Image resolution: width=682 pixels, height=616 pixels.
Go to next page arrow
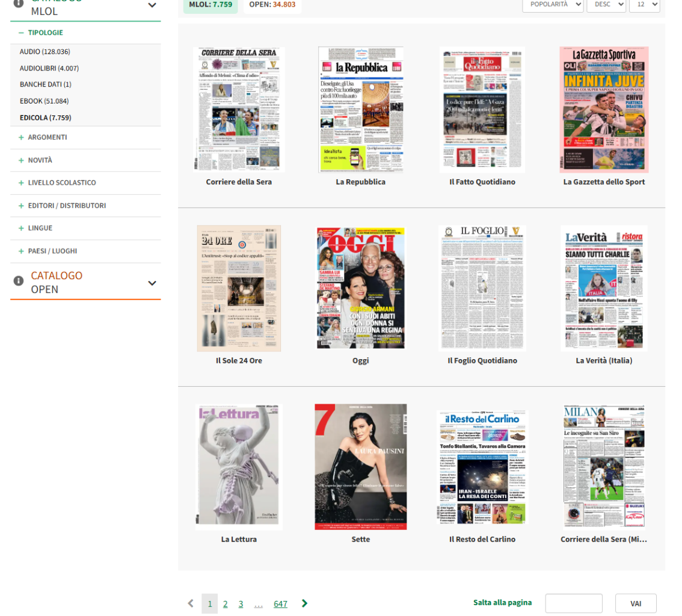304,603
